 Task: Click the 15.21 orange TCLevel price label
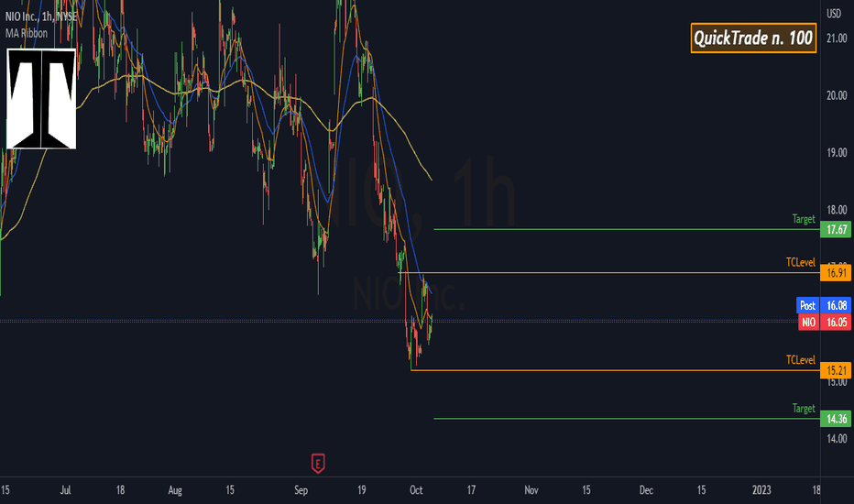click(x=836, y=370)
